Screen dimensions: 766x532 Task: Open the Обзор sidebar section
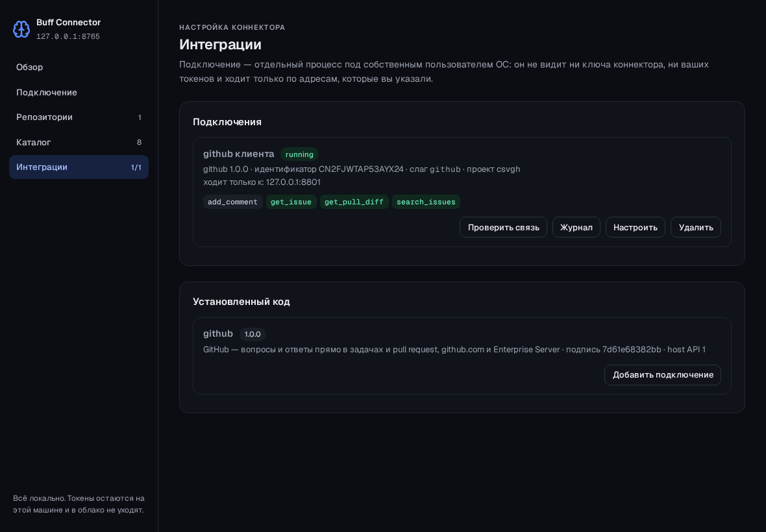pyautogui.click(x=79, y=67)
